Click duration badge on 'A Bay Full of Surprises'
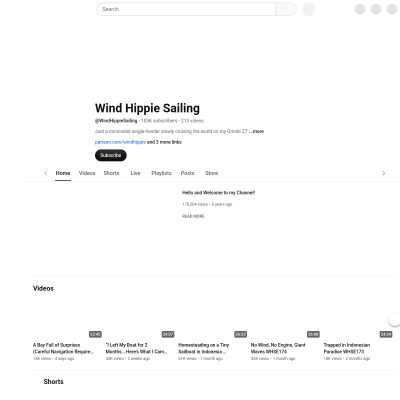Screen dimensions: 400x400 click(95, 334)
